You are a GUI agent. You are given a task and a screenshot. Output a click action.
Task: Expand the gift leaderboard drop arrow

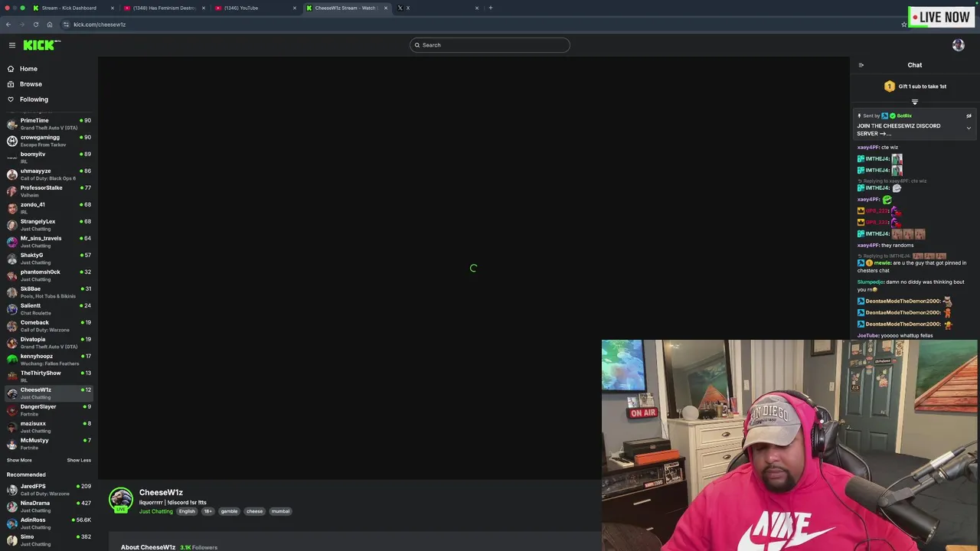[914, 102]
